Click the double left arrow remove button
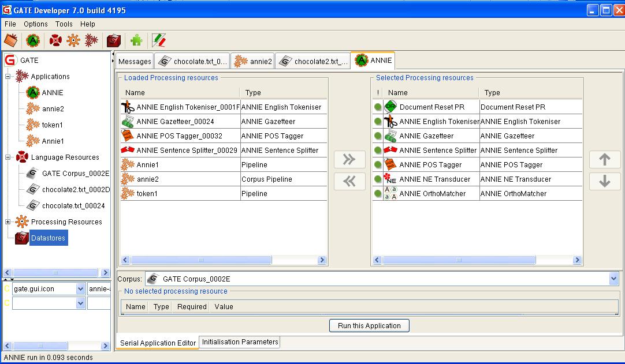This screenshot has height=364, width=625. 349,181
